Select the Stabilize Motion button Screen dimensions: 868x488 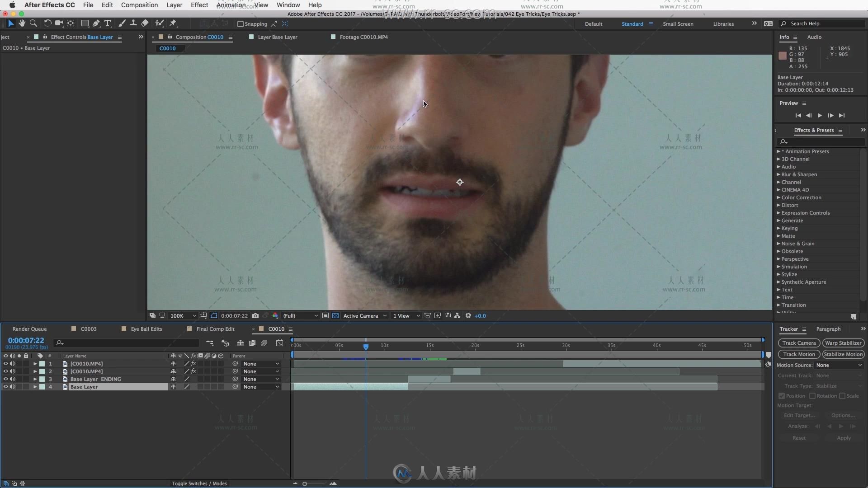(x=843, y=353)
